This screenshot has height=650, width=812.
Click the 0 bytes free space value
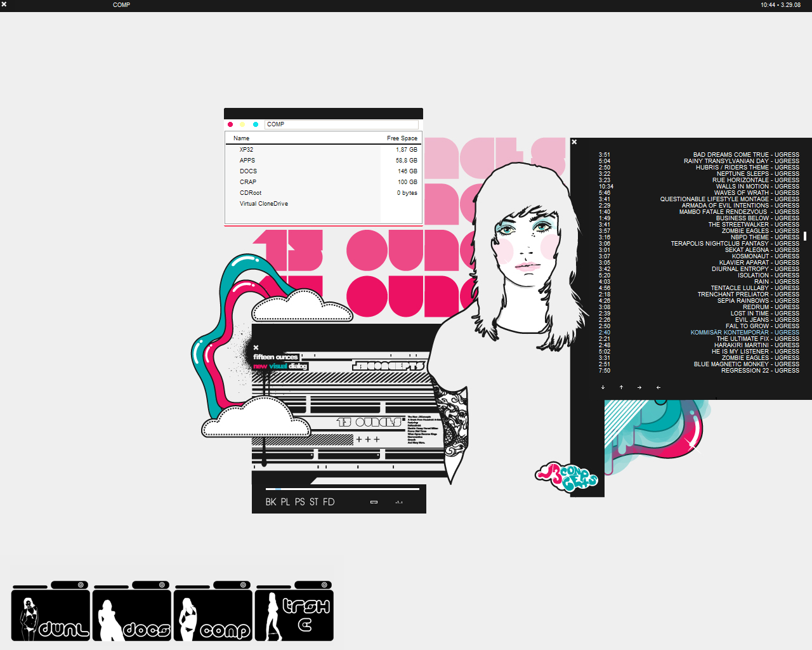[x=407, y=193]
